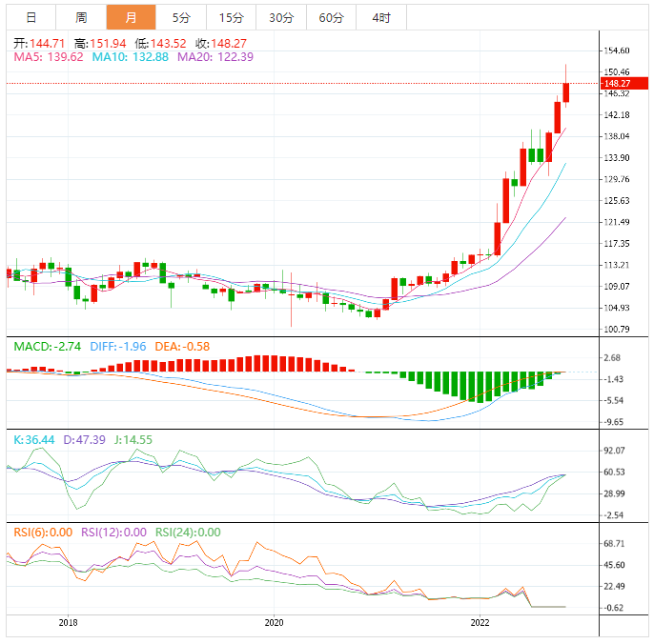The image size is (654, 644).
Task: Click the DIFF:-1.96 label
Action: pos(118,346)
